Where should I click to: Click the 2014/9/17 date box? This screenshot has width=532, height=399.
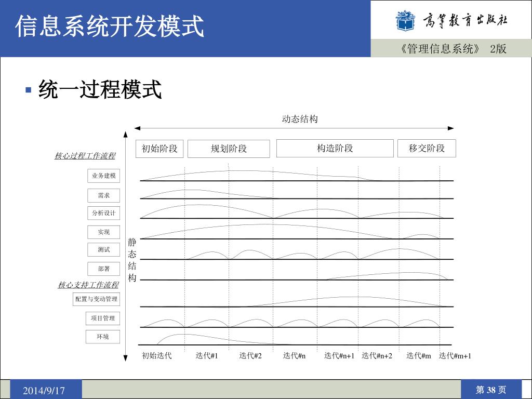pyautogui.click(x=44, y=390)
